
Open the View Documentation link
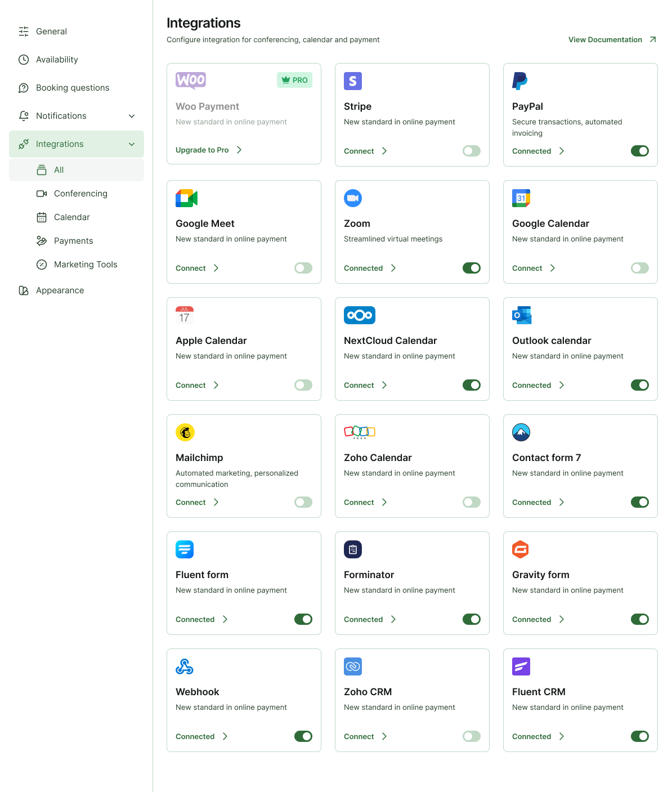pos(612,39)
